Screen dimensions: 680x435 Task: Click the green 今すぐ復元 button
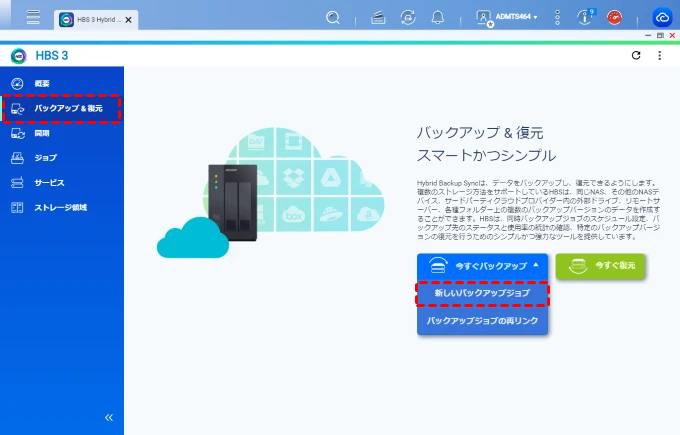pos(601,266)
